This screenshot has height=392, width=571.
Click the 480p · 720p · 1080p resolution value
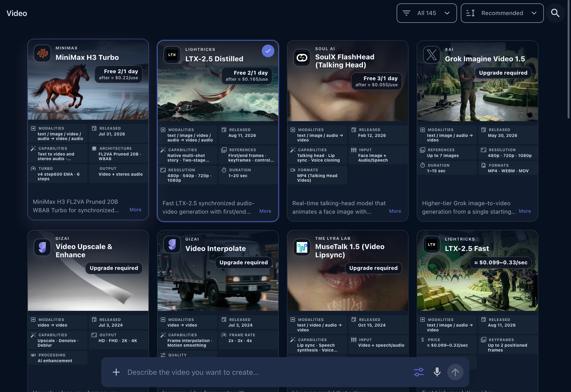[x=510, y=156]
